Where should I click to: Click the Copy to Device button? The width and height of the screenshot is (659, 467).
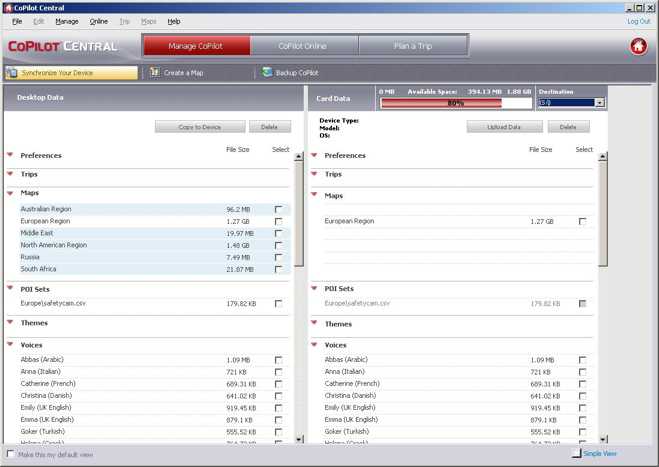coord(200,127)
